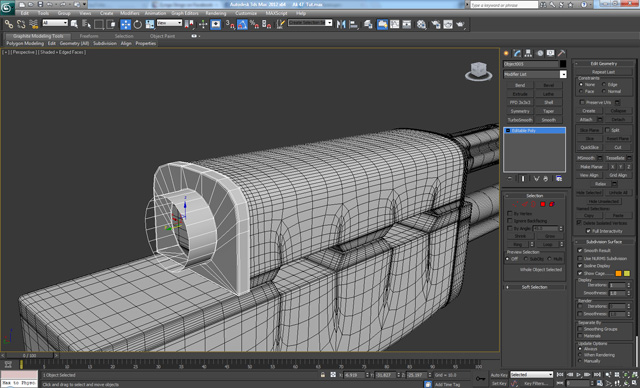Image resolution: width=640 pixels, height=388 pixels.
Task: Uncheck the Smooth Result checkbox
Action: point(580,251)
